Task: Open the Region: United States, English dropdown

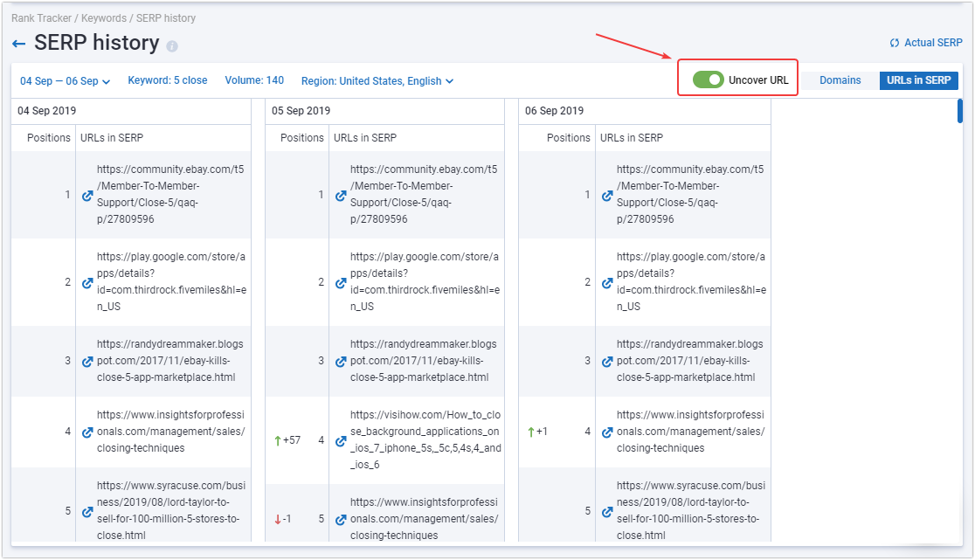Action: tap(377, 81)
